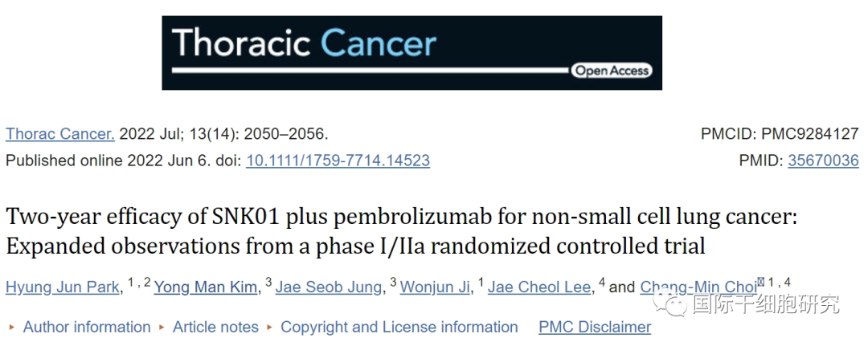Follow the DOI 10.1111/1759-7714.14523 link
The image size is (868, 342).
338,161
